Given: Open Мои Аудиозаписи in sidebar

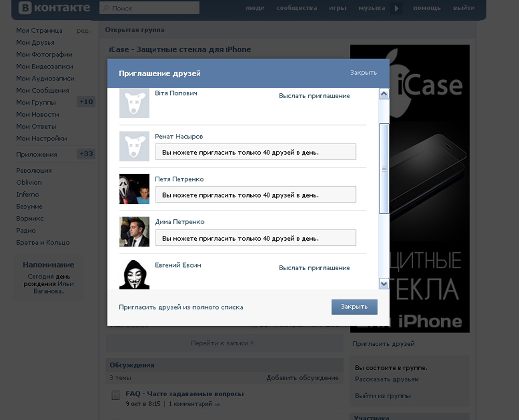Looking at the screenshot, I should 45,78.
